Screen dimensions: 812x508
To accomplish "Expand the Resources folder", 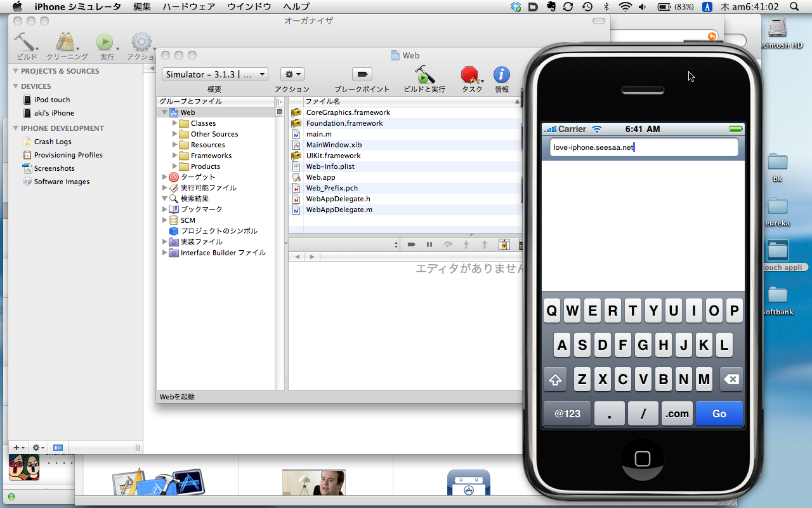I will [x=174, y=145].
